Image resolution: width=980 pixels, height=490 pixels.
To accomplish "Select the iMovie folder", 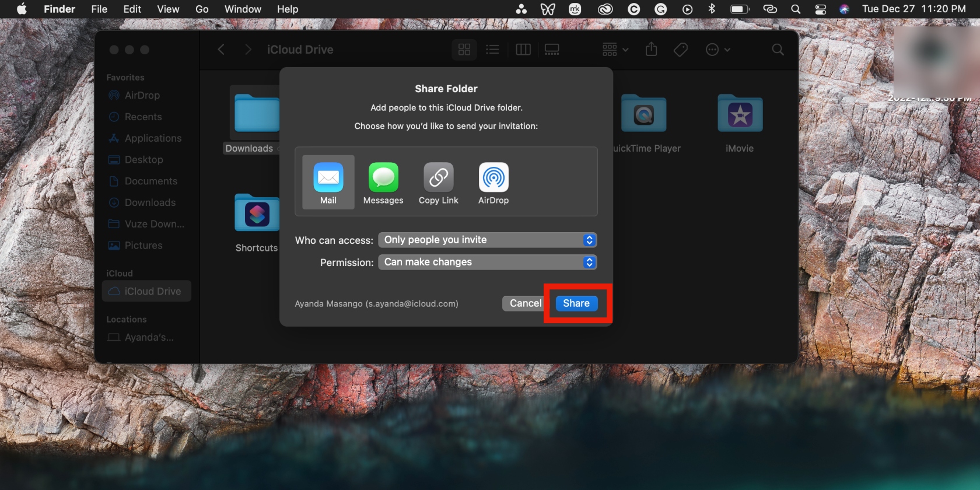I will pyautogui.click(x=740, y=114).
